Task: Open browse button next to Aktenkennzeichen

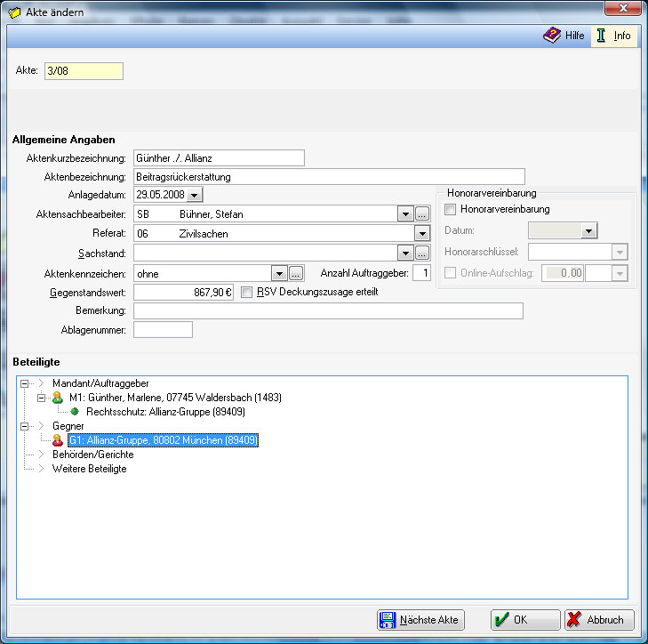Action: click(297, 273)
